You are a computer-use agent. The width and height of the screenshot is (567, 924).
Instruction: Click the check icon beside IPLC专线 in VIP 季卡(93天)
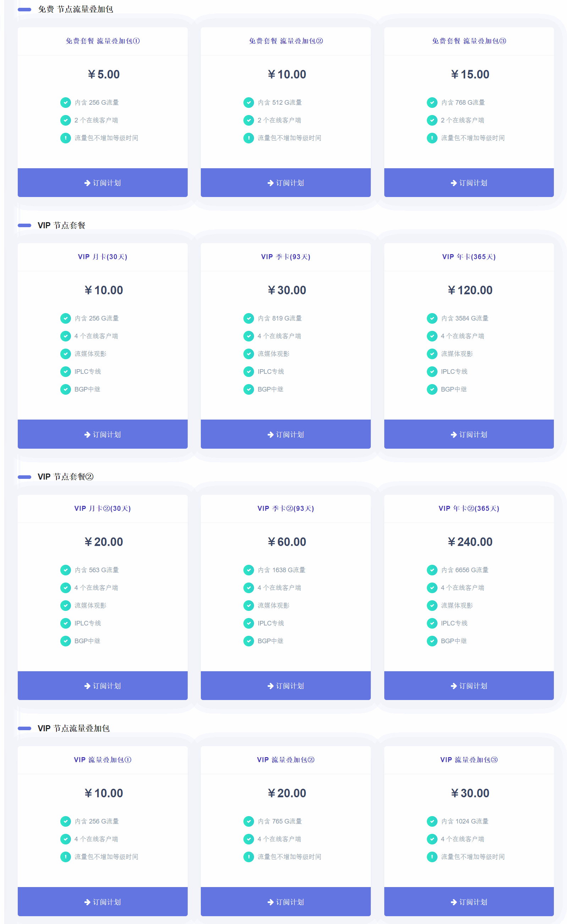coord(249,371)
